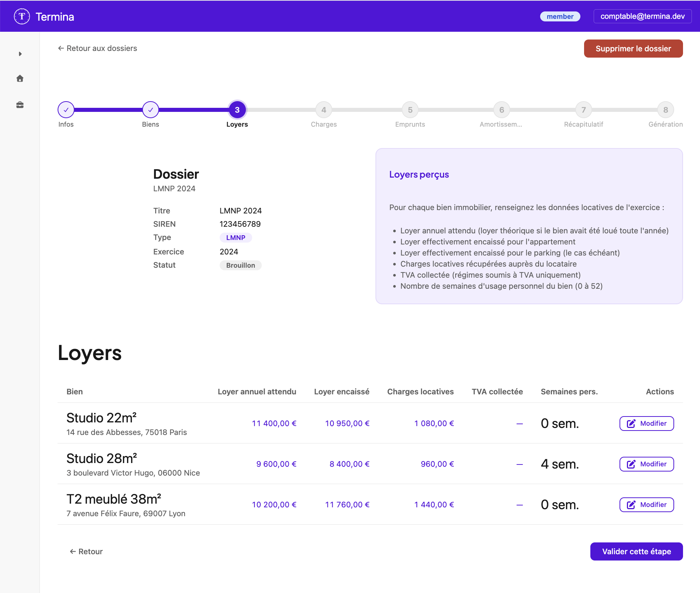Click the edit pencil on Studio 22m² row
This screenshot has height=593, width=700.
(x=632, y=423)
